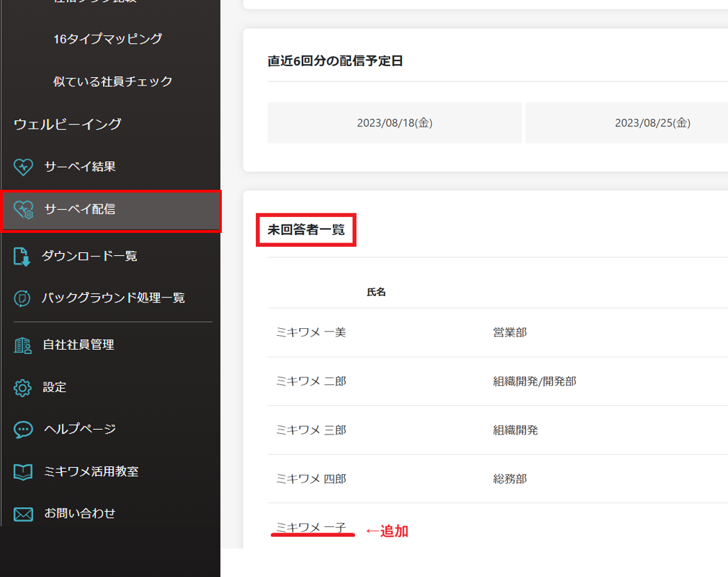Click the open book ミキワメ活用教室 icon
The image size is (728, 577).
coord(23,472)
